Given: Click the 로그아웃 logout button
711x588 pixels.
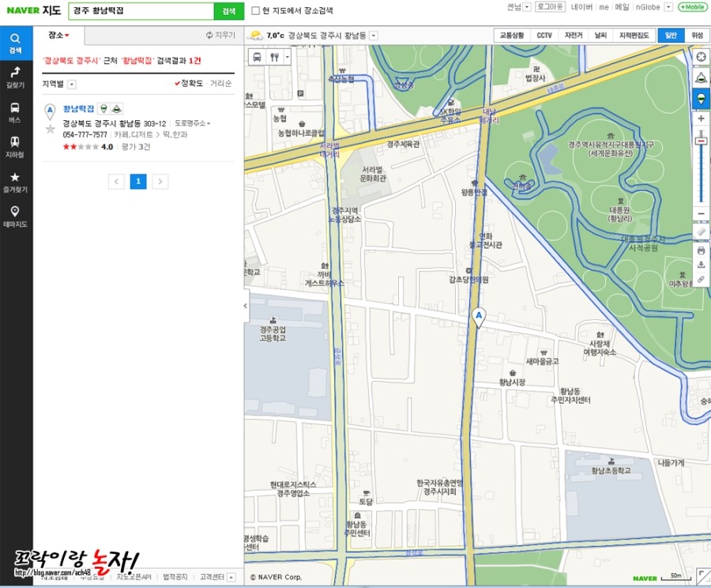Looking at the screenshot, I should pos(550,7).
